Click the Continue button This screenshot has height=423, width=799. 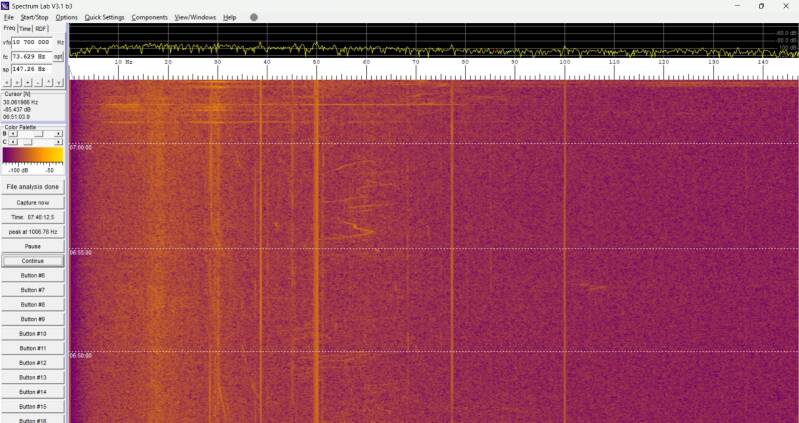point(33,261)
